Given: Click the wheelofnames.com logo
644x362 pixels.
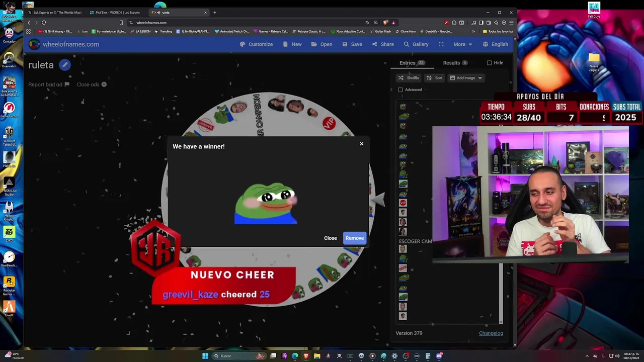Looking at the screenshot, I should (64, 44).
